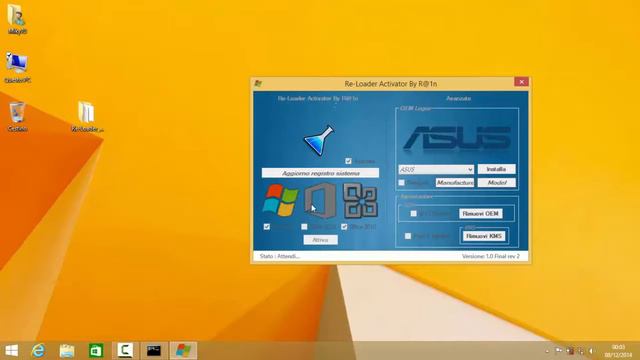
Task: Toggle the checkbox below the flask icon
Action: pos(348,161)
